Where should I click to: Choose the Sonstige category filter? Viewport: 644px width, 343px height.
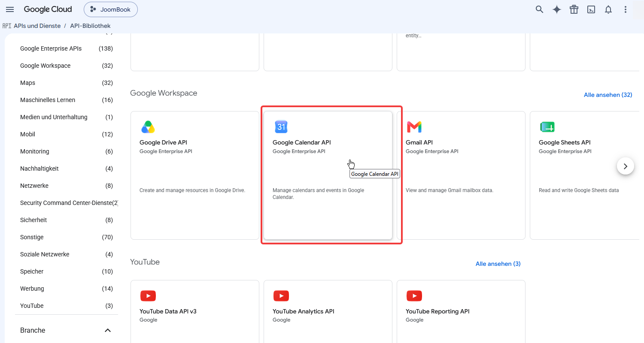click(x=67, y=237)
